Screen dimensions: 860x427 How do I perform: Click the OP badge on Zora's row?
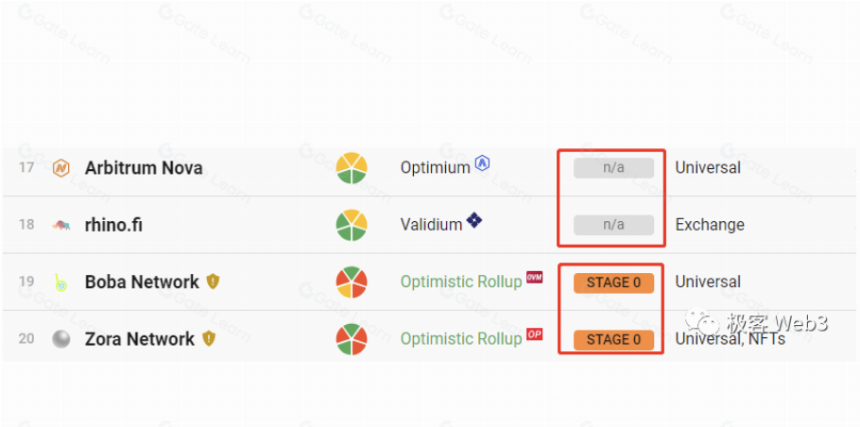(x=534, y=334)
